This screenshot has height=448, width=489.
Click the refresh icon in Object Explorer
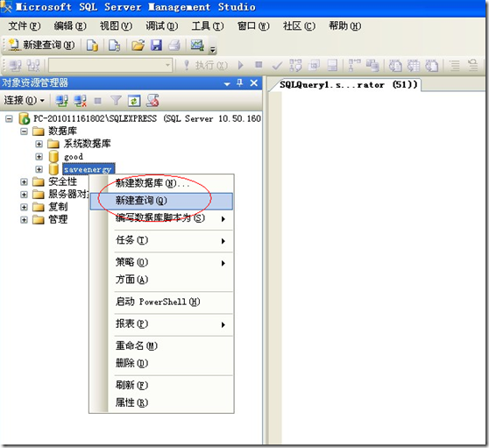[134, 101]
